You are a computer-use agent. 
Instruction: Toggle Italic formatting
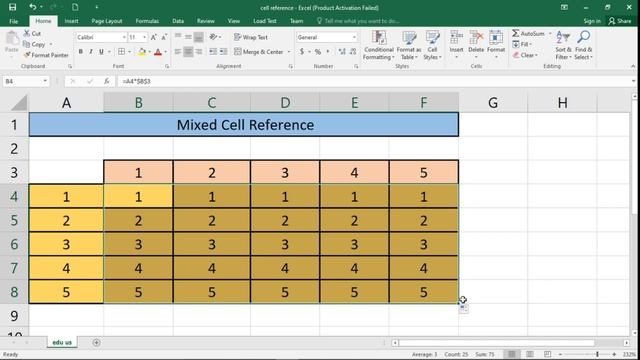point(91,52)
